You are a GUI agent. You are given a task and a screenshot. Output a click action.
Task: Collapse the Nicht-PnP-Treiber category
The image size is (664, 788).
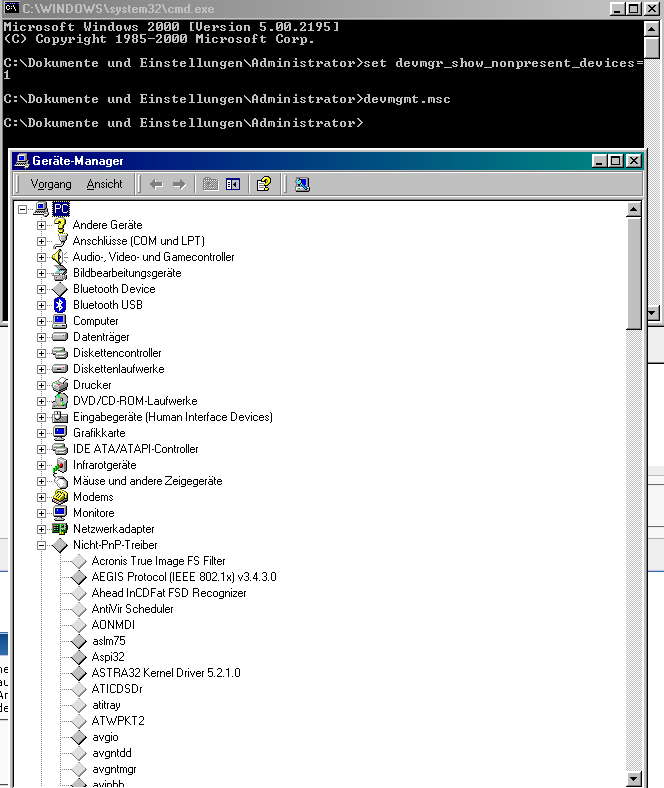(42, 545)
